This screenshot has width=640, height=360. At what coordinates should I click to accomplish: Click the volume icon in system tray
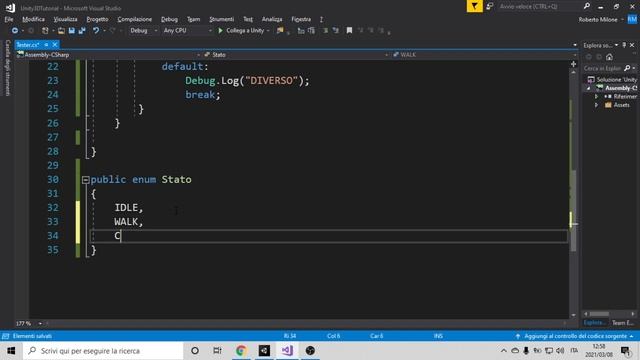click(560, 351)
